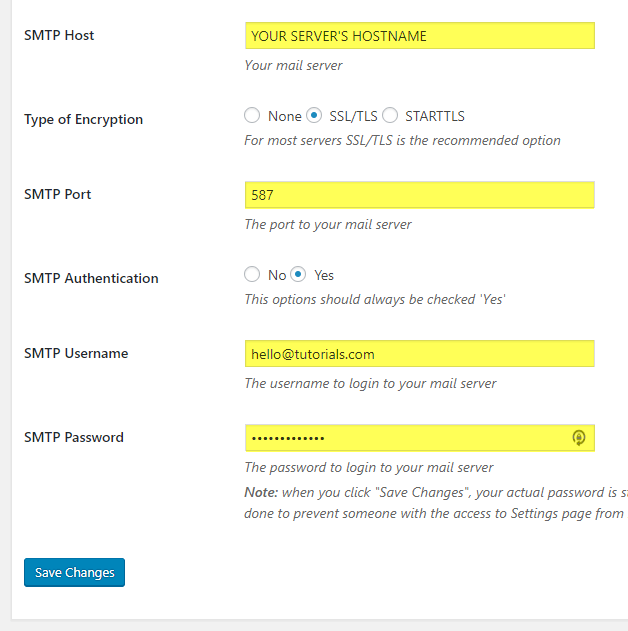Click the Save Changes button
Screen dimensions: 628x631
pos(74,572)
